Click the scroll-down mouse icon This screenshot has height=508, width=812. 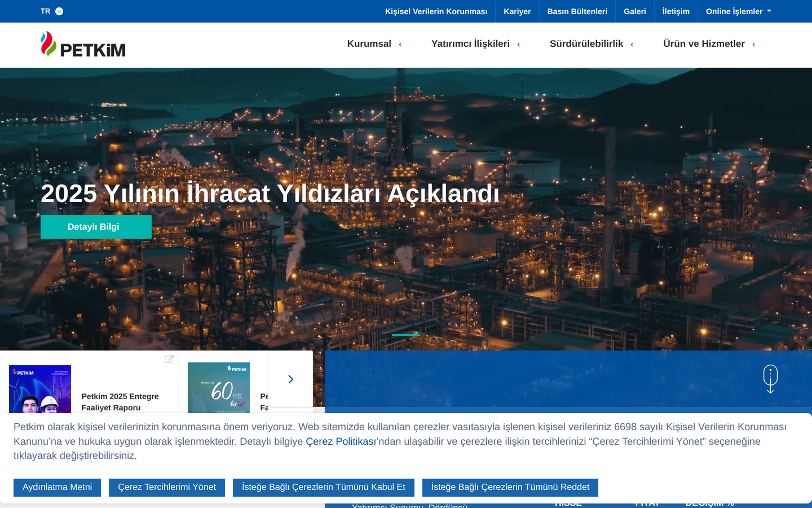770,379
